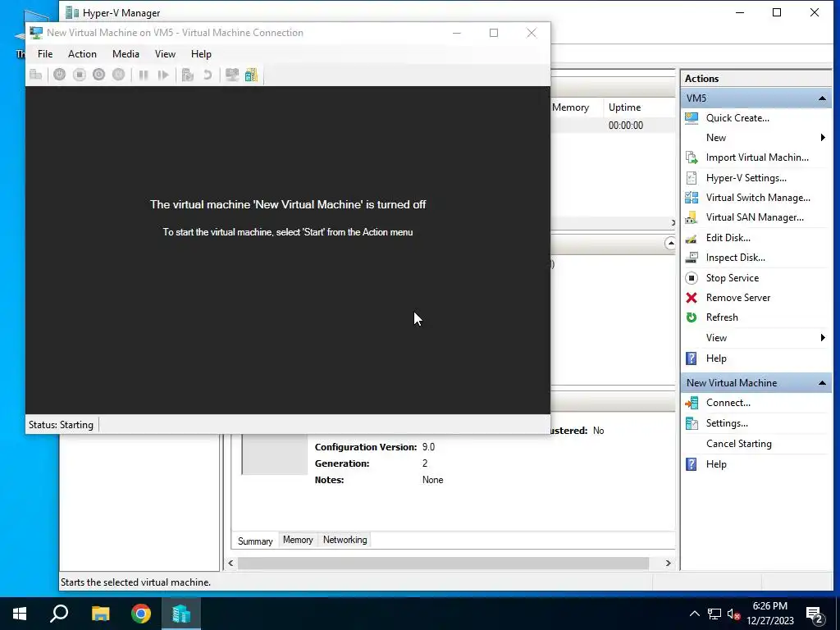Click the uptime value 00:00:00

[625, 126]
